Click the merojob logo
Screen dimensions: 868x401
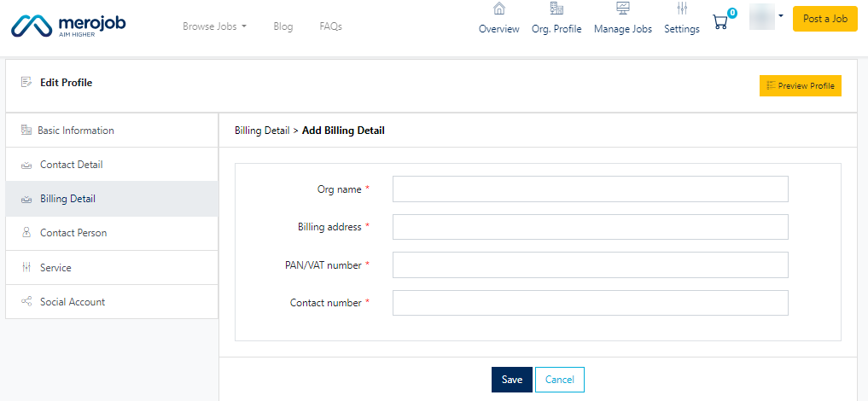(68, 26)
